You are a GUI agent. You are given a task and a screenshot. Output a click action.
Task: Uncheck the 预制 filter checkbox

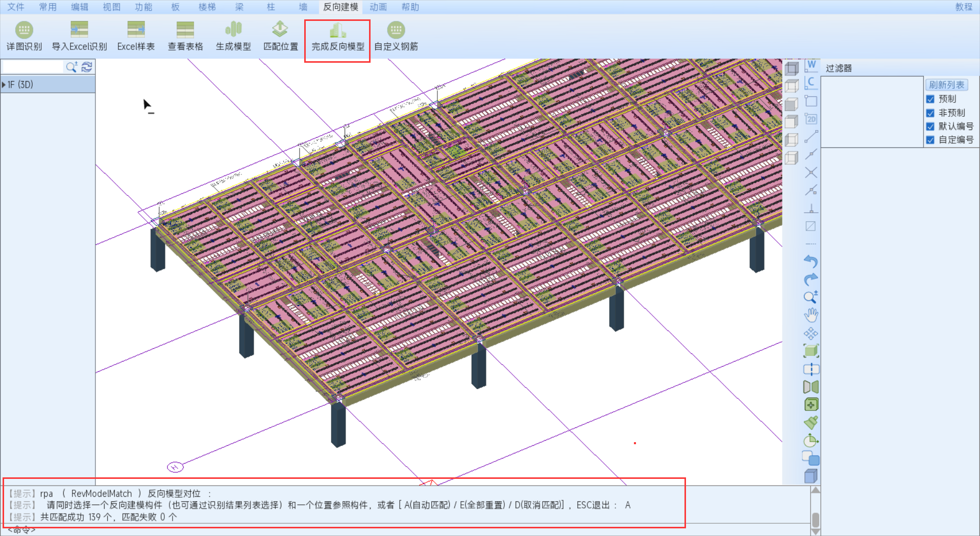pos(930,99)
